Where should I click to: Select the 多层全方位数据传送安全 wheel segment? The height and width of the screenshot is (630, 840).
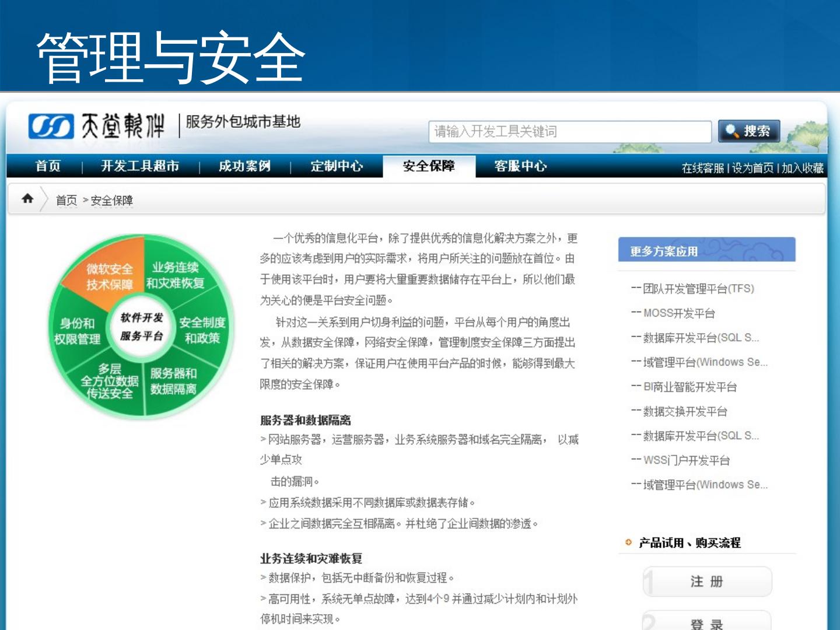[110, 381]
